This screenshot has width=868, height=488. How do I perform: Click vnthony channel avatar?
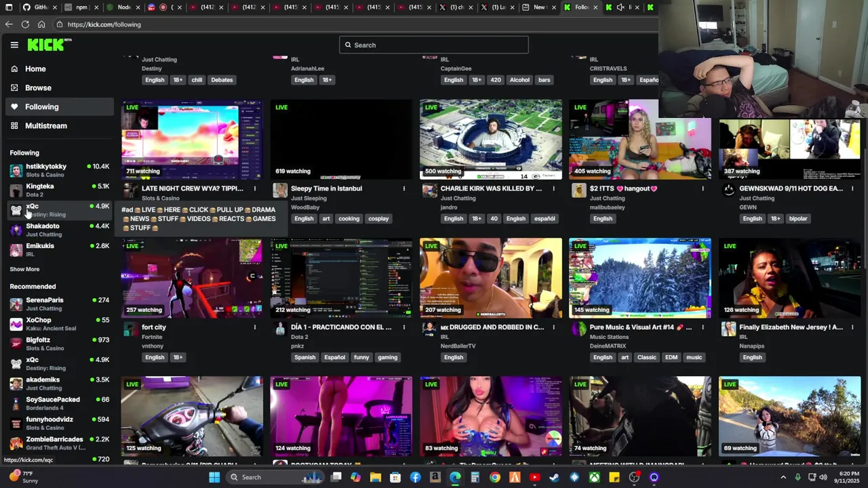131,329
